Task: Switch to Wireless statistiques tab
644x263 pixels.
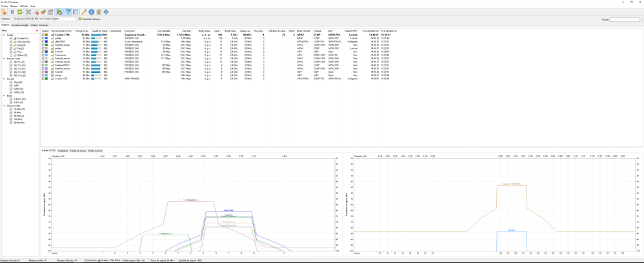Action: (x=39, y=25)
